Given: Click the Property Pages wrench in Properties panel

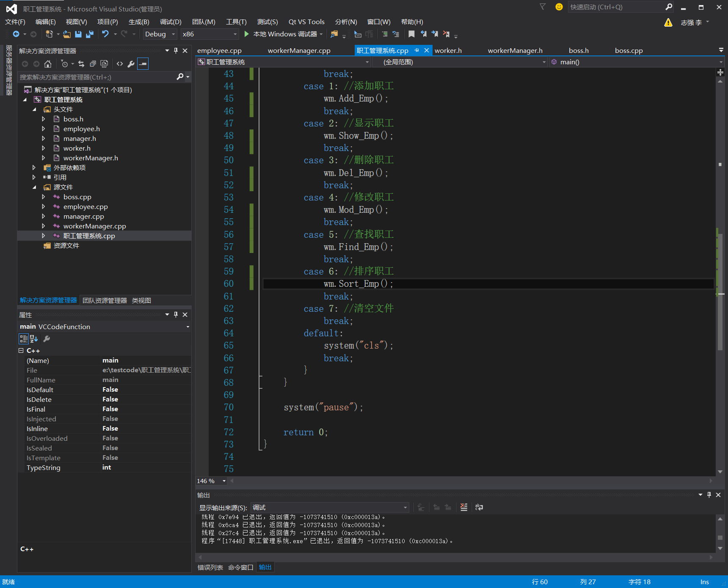Looking at the screenshot, I should [x=47, y=339].
